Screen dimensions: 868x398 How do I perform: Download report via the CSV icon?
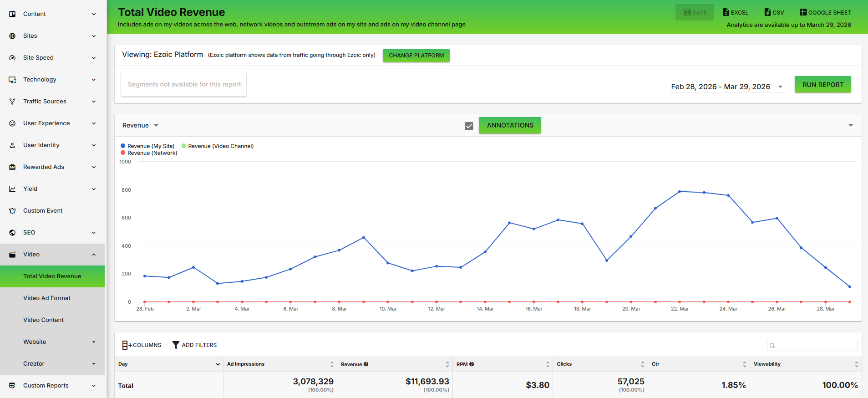pyautogui.click(x=767, y=12)
